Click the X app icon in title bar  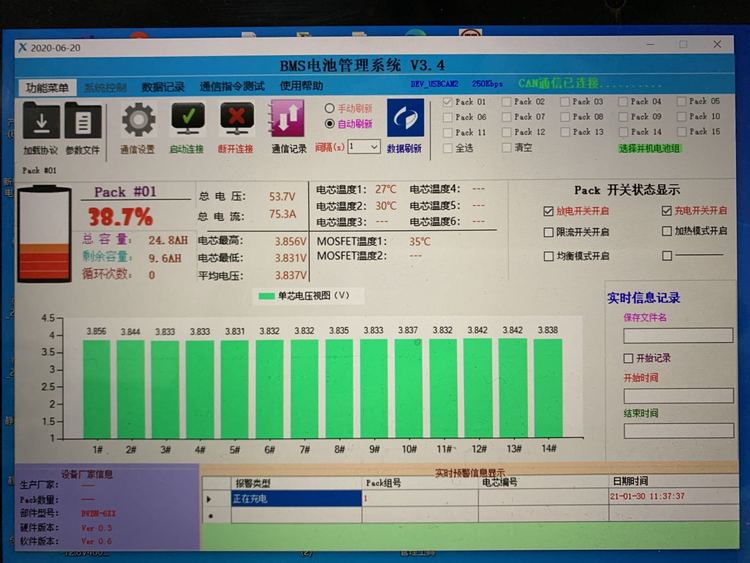click(22, 47)
